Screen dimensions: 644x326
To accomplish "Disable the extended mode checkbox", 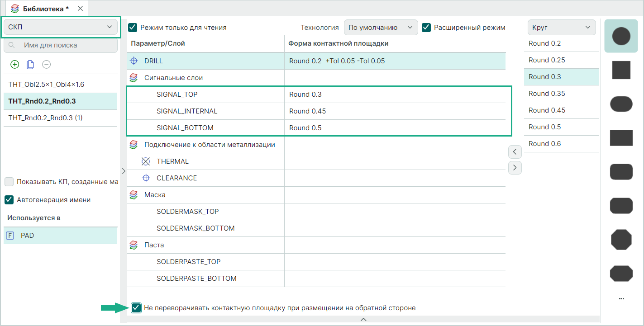I will pyautogui.click(x=426, y=28).
